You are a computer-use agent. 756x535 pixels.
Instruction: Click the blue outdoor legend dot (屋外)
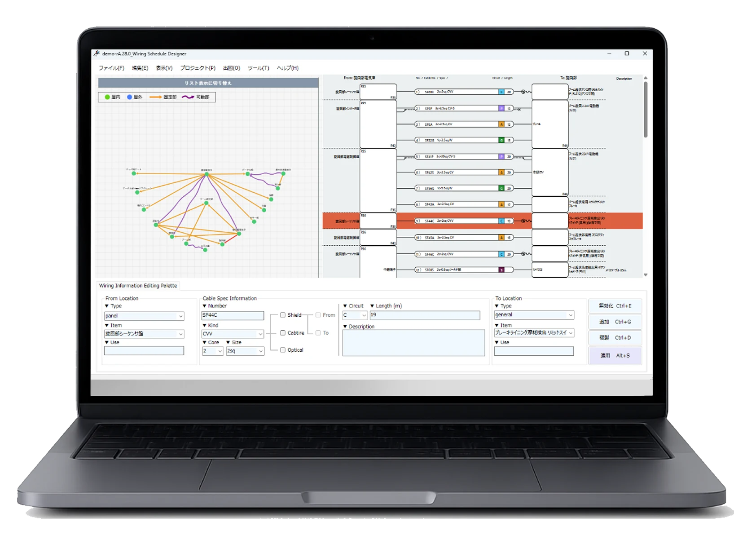129,97
